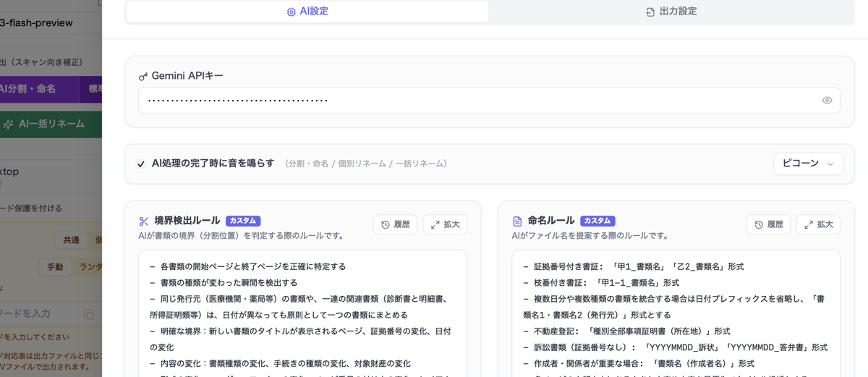Click the カスタム badge on 境界検出ルール
Screen dimensions: 868x377
click(243, 221)
